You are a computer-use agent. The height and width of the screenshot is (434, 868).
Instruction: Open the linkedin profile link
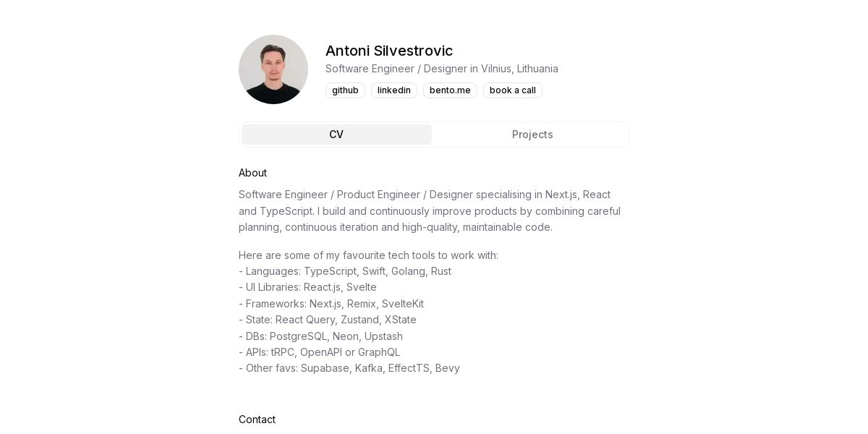[394, 90]
